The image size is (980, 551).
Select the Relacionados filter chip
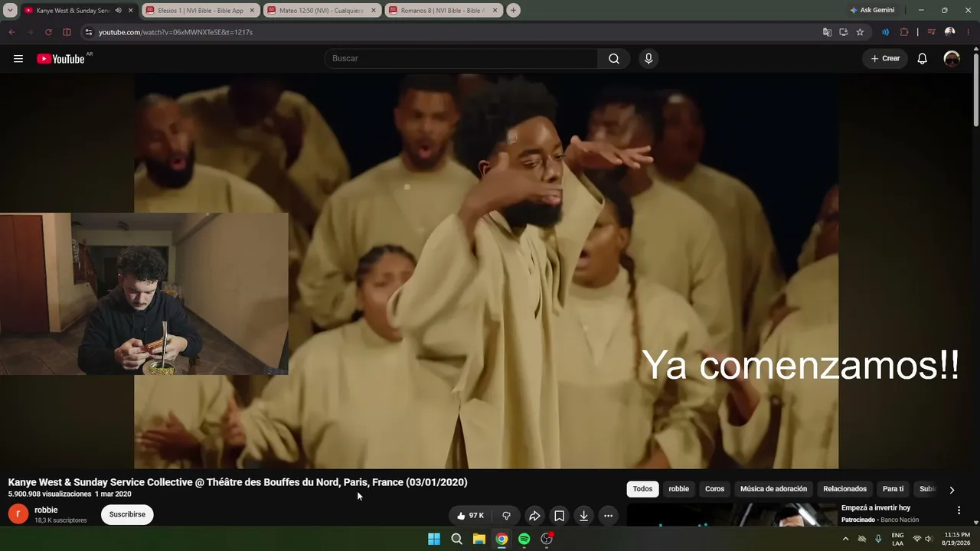tap(845, 489)
